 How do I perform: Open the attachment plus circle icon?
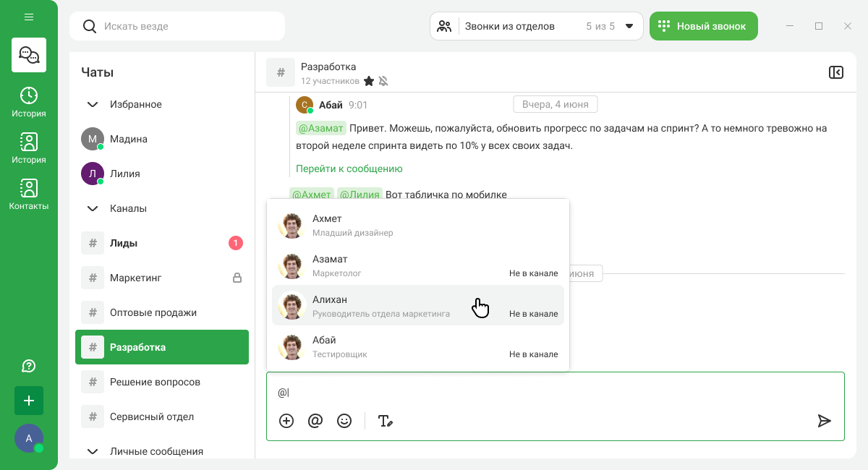coord(286,421)
